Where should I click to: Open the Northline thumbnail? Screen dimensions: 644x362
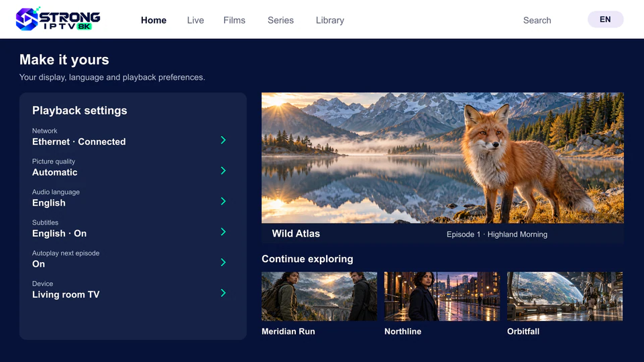click(x=442, y=296)
